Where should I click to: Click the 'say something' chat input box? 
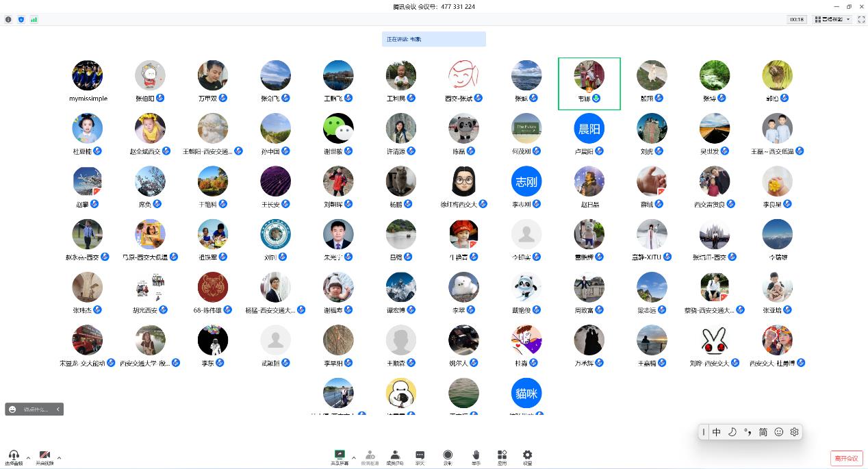pos(36,409)
